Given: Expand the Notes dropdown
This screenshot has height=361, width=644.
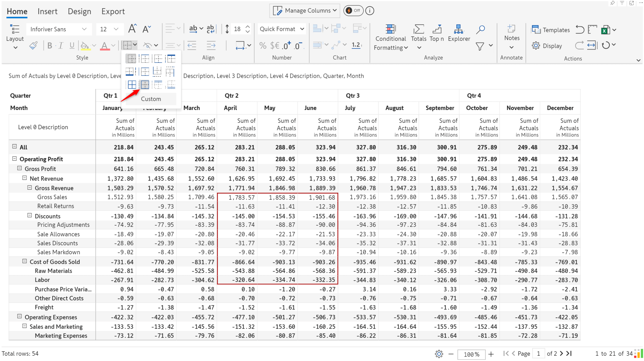Looking at the screenshot, I should click(x=511, y=48).
